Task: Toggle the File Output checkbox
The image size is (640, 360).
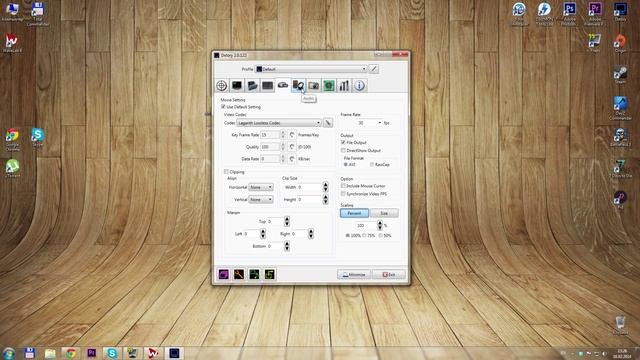Action: point(343,142)
